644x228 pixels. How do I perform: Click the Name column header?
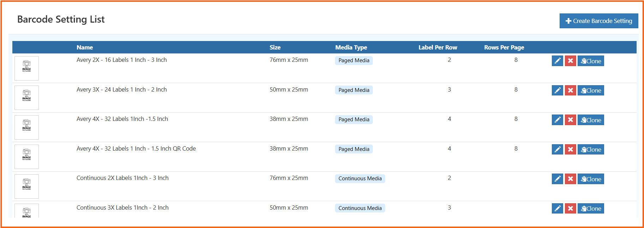tap(85, 47)
